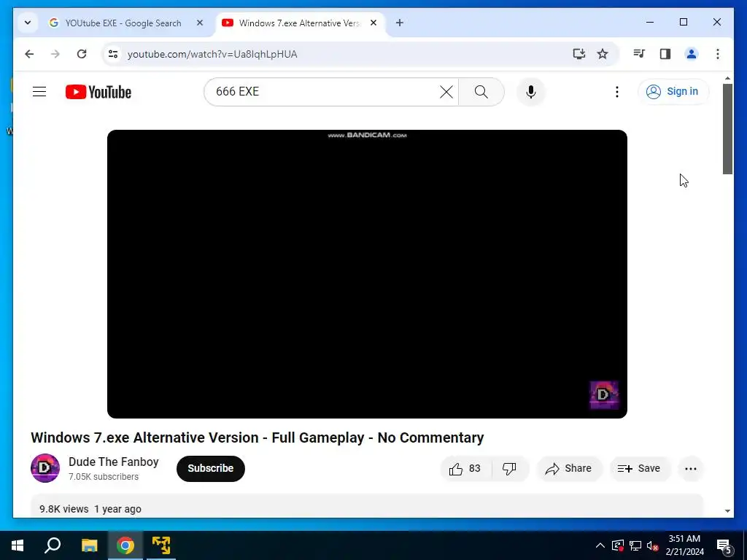Open more actions ellipsis beside Save
The height and width of the screenshot is (560, 747).
tap(691, 469)
